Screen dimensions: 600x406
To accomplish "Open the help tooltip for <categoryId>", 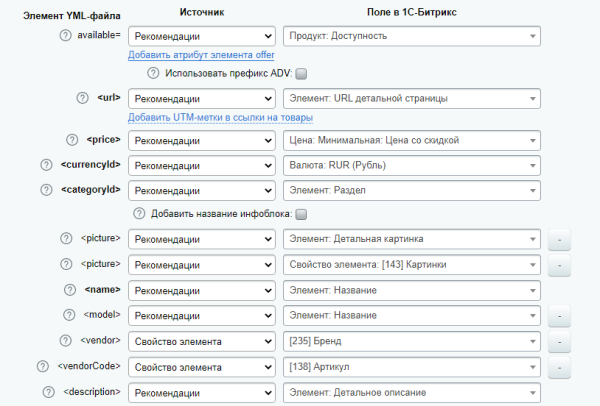I will tap(46, 190).
